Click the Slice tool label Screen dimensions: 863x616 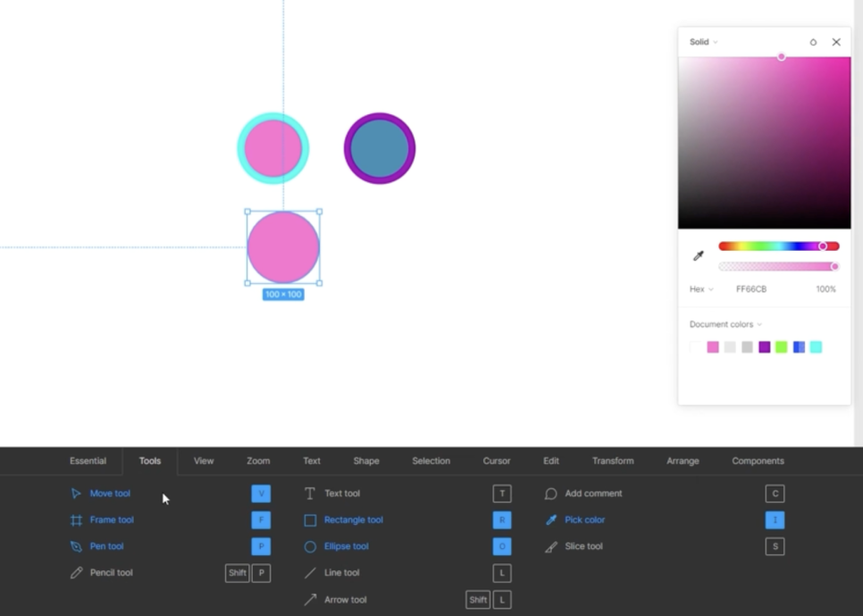tap(583, 546)
